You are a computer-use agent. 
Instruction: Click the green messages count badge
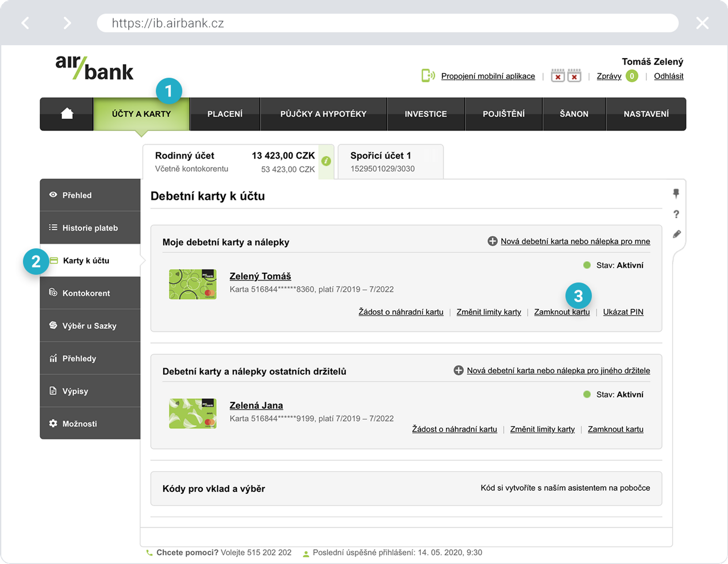[632, 76]
